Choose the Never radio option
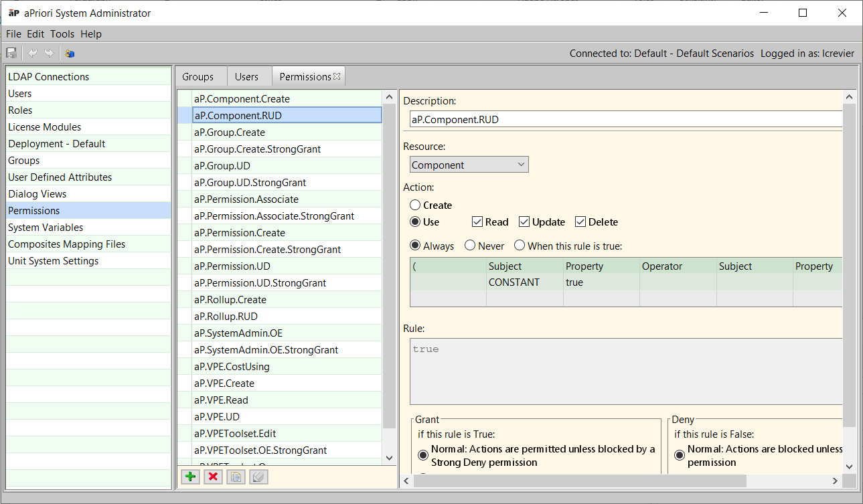 click(470, 246)
